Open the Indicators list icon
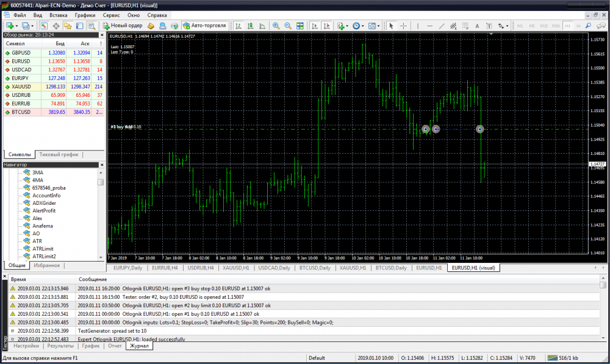Viewport: 610px width, 364px height. coord(341,26)
